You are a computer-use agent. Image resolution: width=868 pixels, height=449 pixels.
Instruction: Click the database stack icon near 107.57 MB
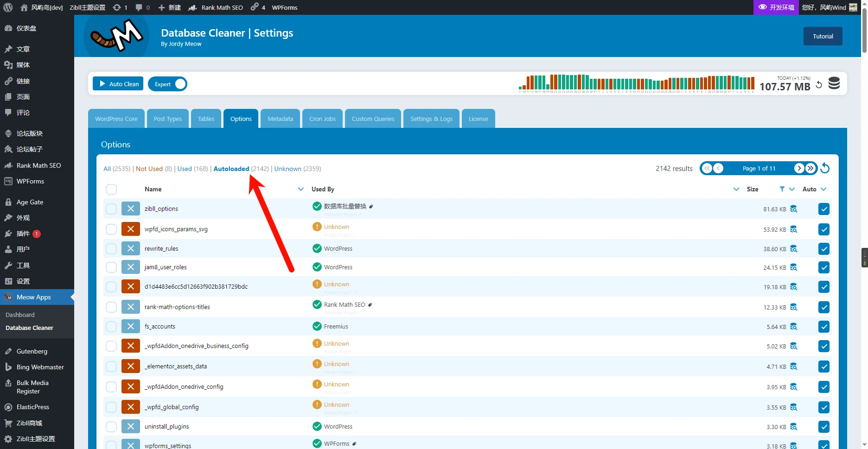[x=834, y=83]
